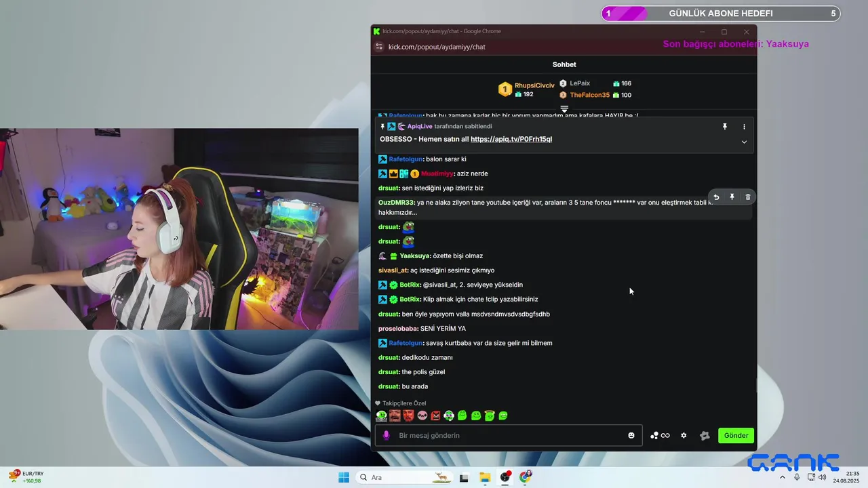This screenshot has width=868, height=488.
Task: Click the taskbar volume icon
Action: click(x=823, y=477)
